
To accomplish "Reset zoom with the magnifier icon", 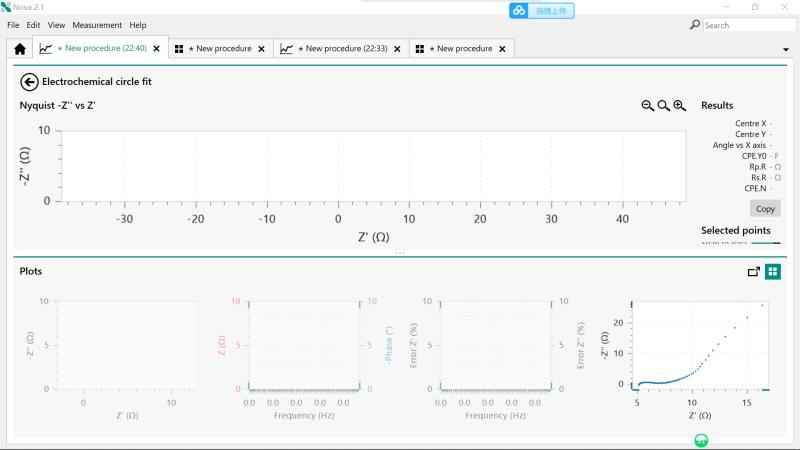I will click(663, 106).
